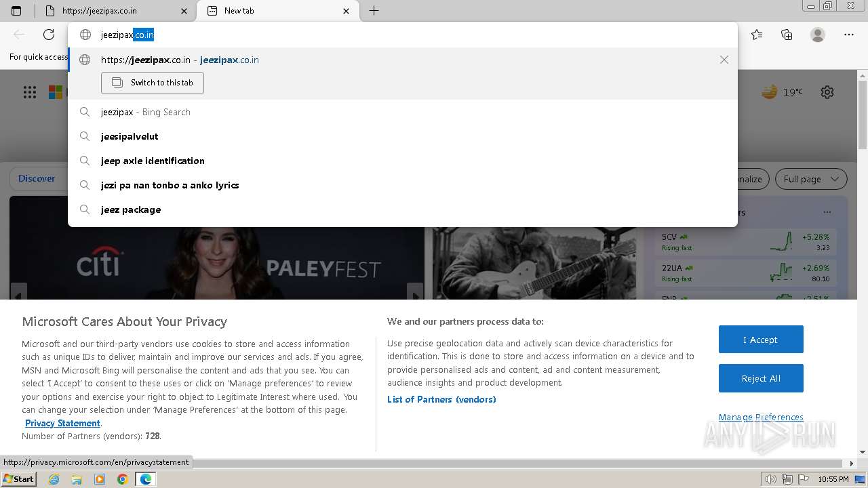
Task: Click the Switch to this tab button
Action: pos(153,83)
